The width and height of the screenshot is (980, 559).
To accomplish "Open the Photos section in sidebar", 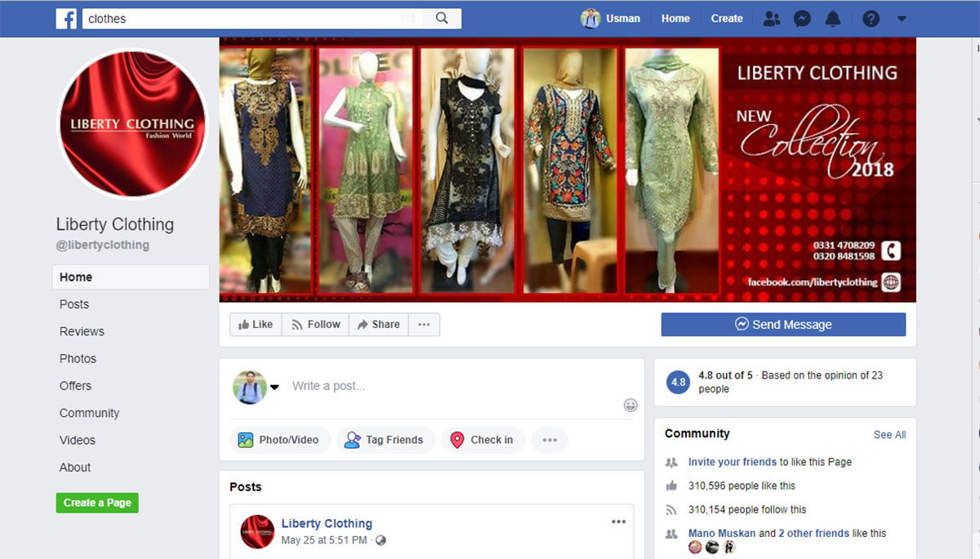I will pos(78,358).
